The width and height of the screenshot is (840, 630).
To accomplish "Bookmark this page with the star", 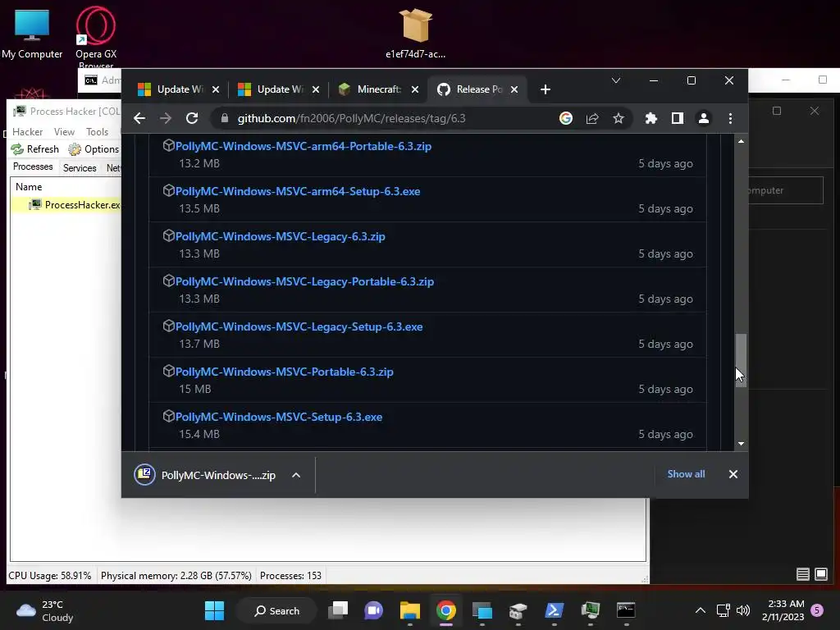I will pos(619,118).
